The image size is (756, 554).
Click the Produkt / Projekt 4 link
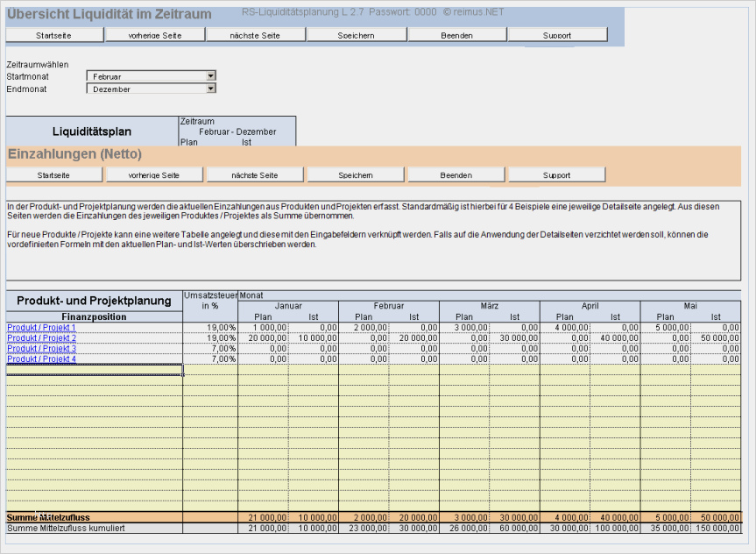pyautogui.click(x=42, y=359)
